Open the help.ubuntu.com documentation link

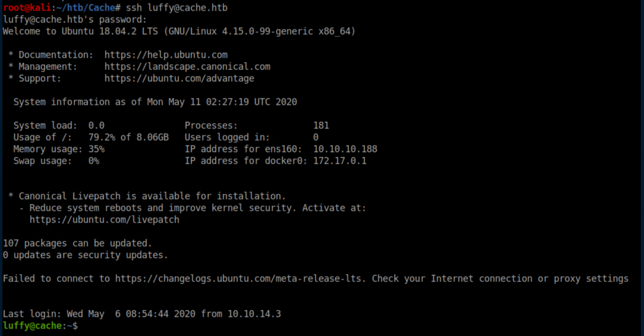coord(166,55)
